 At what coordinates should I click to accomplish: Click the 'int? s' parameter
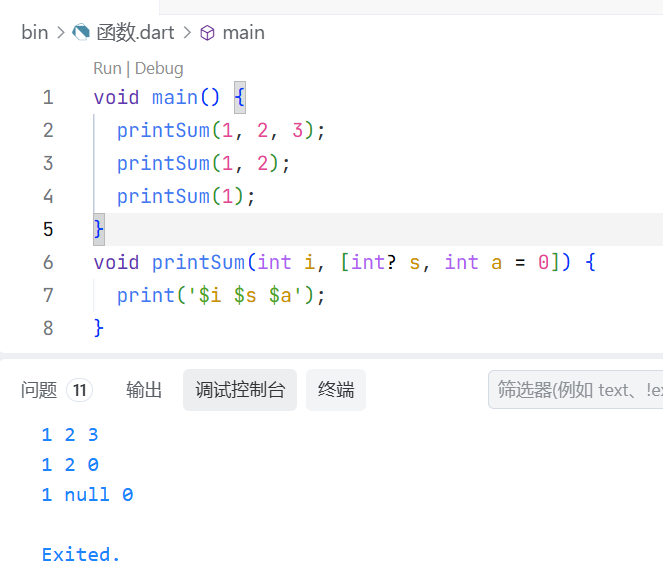[385, 262]
